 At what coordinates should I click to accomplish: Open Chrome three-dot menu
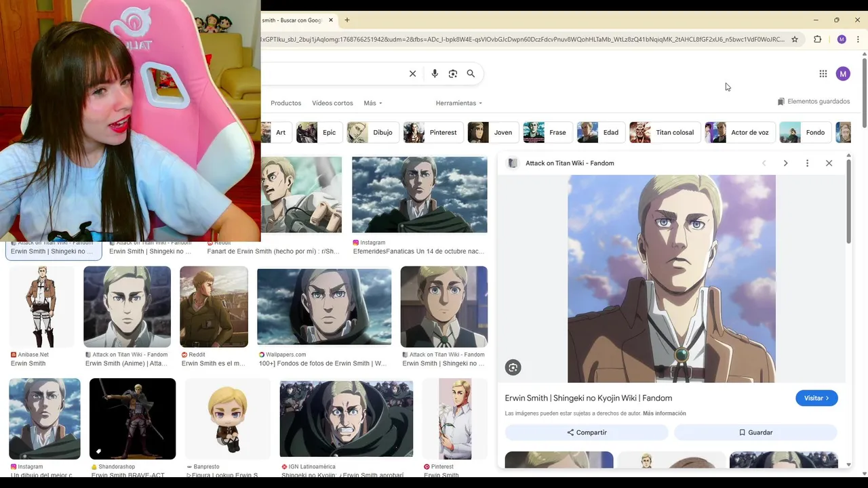858,39
